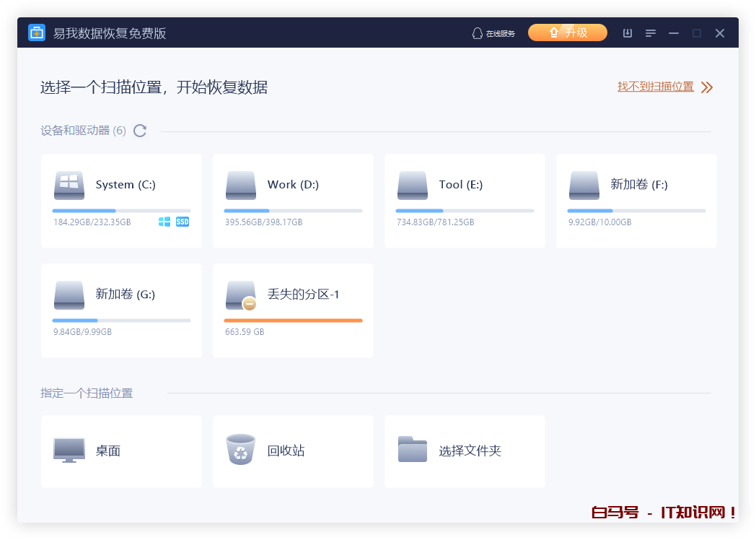Refresh the 设备和驱动器 list
The image size is (756, 540).
click(140, 131)
